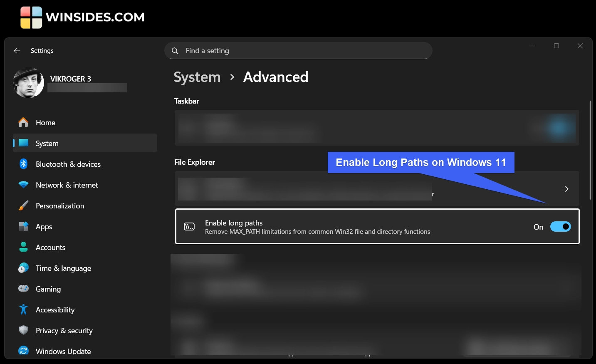The height and width of the screenshot is (364, 596).
Task: Go to Time & language settings
Action: (63, 268)
